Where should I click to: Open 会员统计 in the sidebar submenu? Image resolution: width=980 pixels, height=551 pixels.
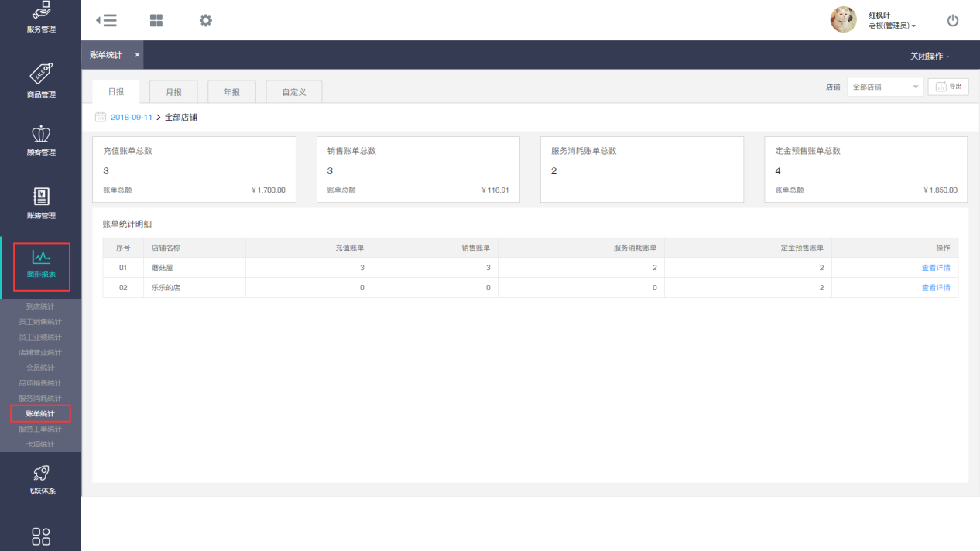(40, 368)
